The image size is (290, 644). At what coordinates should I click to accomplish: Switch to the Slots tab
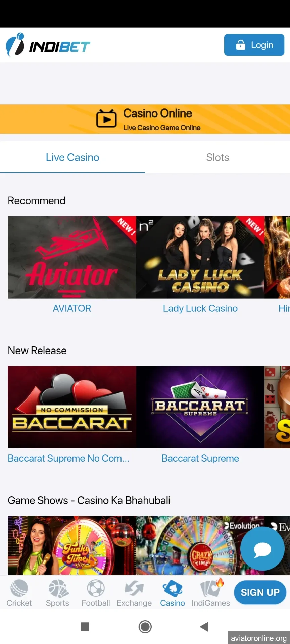(x=217, y=157)
